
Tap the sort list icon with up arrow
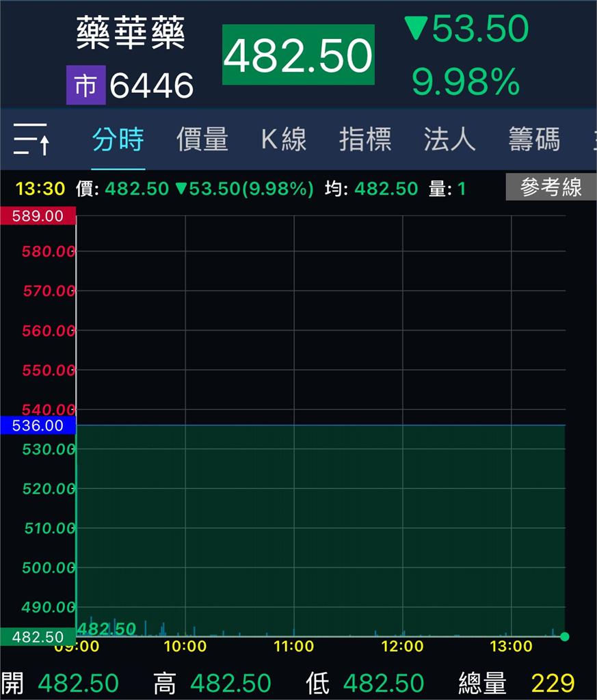30,139
